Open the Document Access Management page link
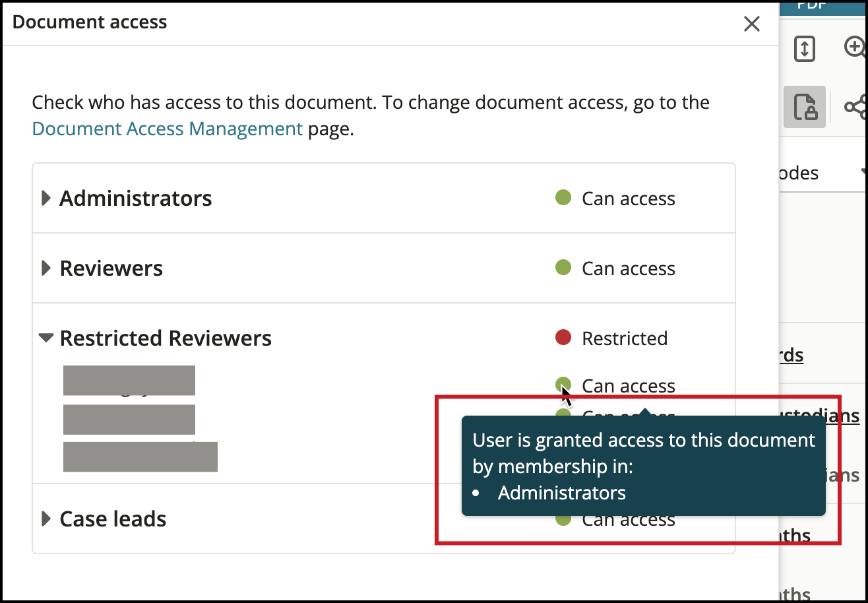The image size is (868, 603). tap(167, 129)
